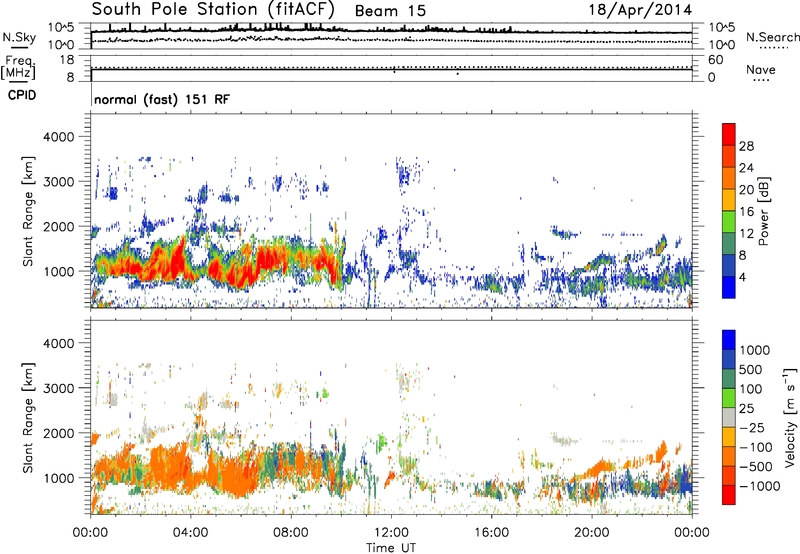Pick the top red power colorbar segment
The height and width of the screenshot is (554, 800).
pyautogui.click(x=729, y=134)
